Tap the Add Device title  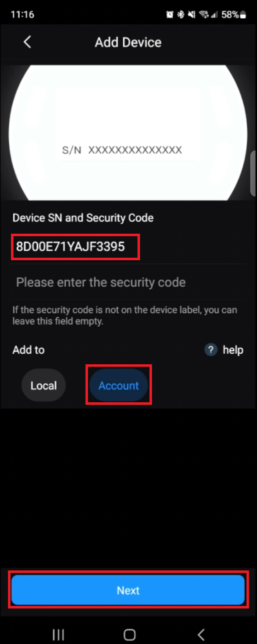[128, 42]
